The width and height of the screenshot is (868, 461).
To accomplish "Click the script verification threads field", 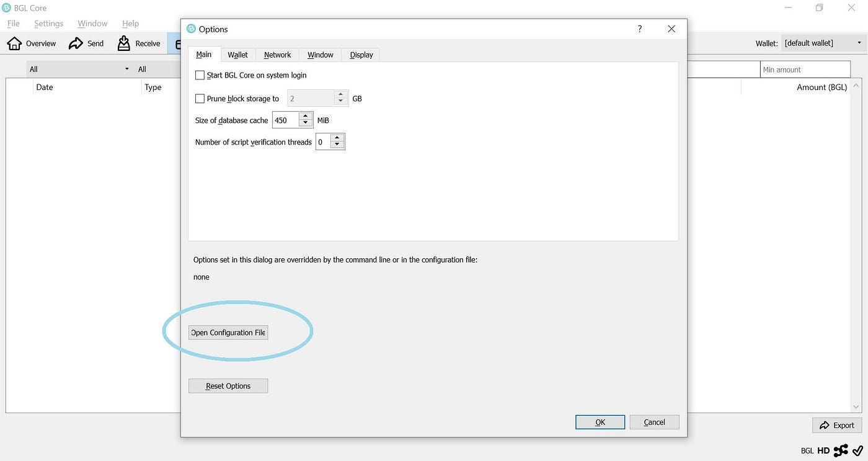I will [x=323, y=142].
